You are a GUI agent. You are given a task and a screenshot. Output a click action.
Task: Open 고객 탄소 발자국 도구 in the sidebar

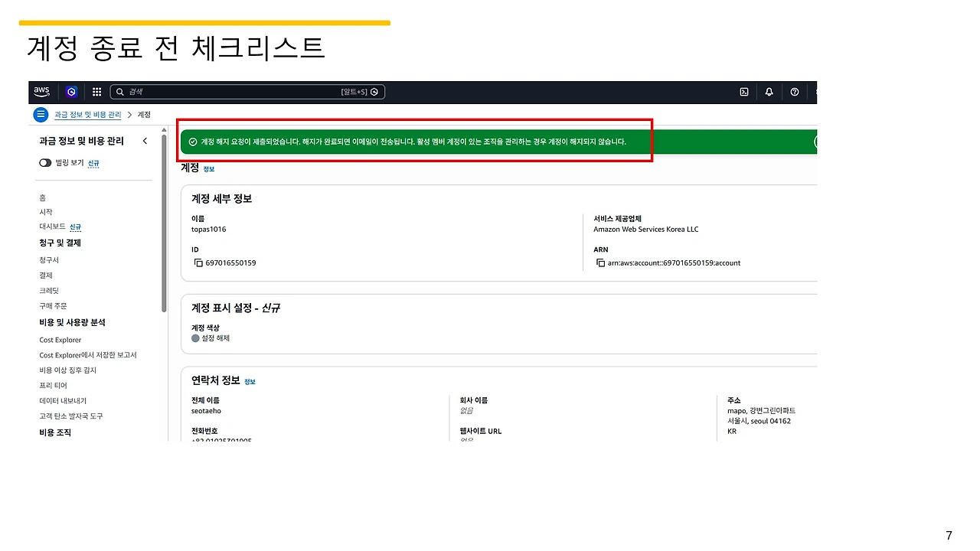(71, 416)
